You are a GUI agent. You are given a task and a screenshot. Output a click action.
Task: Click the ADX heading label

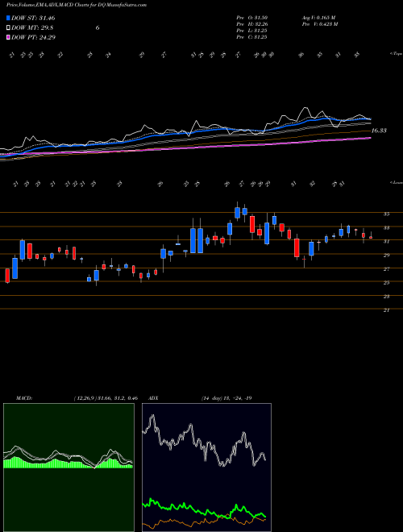154,398
